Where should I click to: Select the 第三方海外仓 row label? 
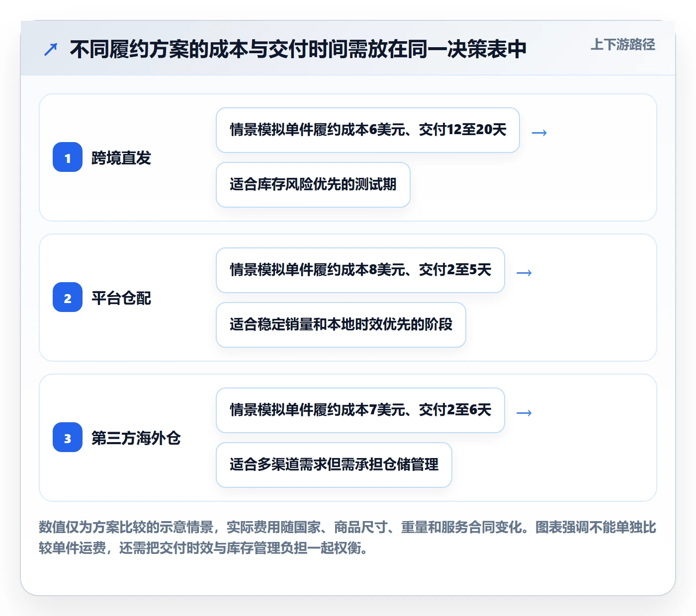[x=136, y=438]
